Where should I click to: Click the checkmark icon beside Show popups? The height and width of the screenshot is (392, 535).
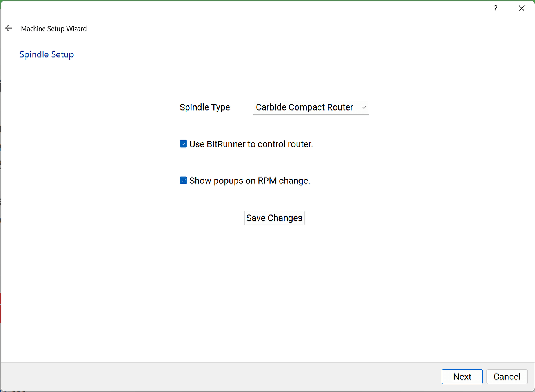[183, 180]
